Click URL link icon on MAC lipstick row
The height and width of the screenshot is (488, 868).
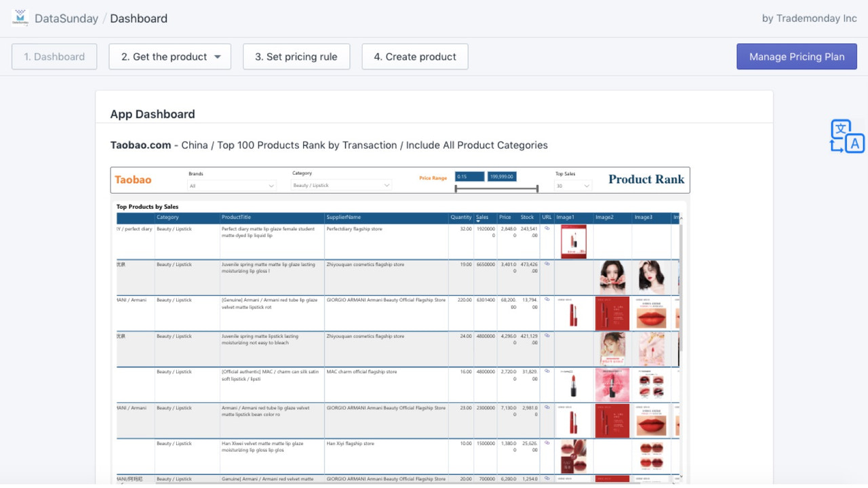pyautogui.click(x=547, y=372)
